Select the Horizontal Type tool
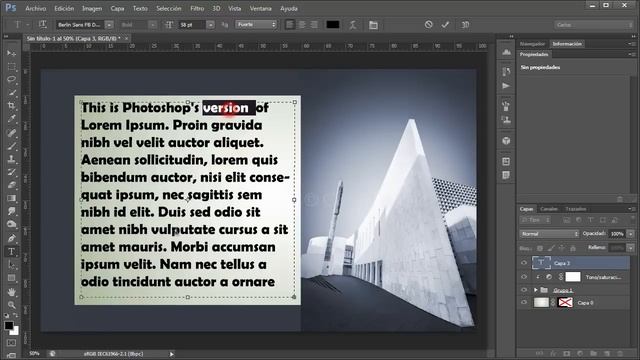Viewport: 640px width, 360px height. tap(11, 251)
